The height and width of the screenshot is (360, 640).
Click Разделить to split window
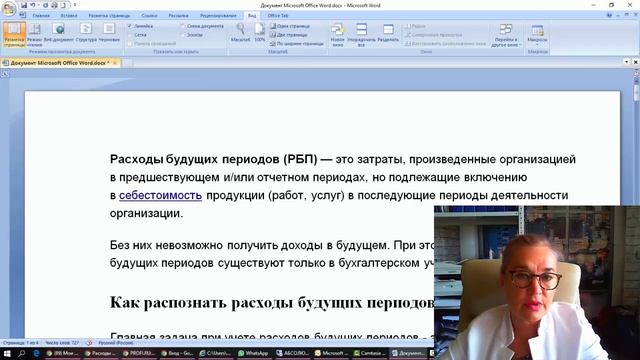(388, 33)
